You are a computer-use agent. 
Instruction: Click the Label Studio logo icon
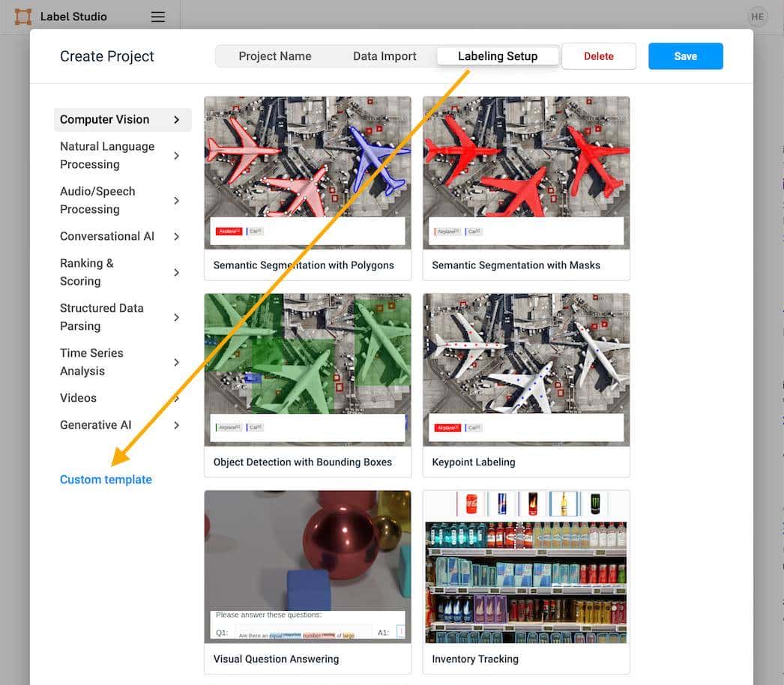click(x=23, y=16)
